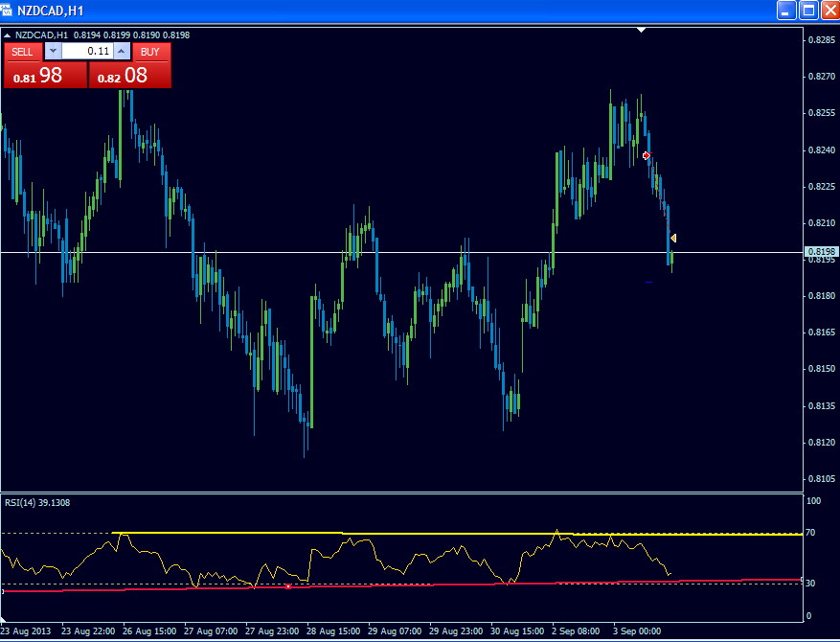Click the orange trade exit arrow marker
Screen dimensions: 840x642
tap(673, 238)
